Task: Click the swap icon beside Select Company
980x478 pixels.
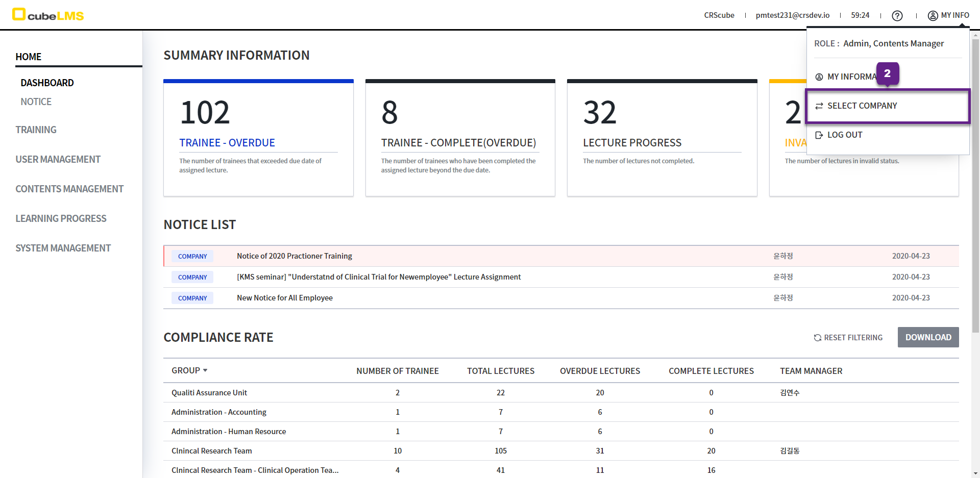Action: [x=819, y=106]
